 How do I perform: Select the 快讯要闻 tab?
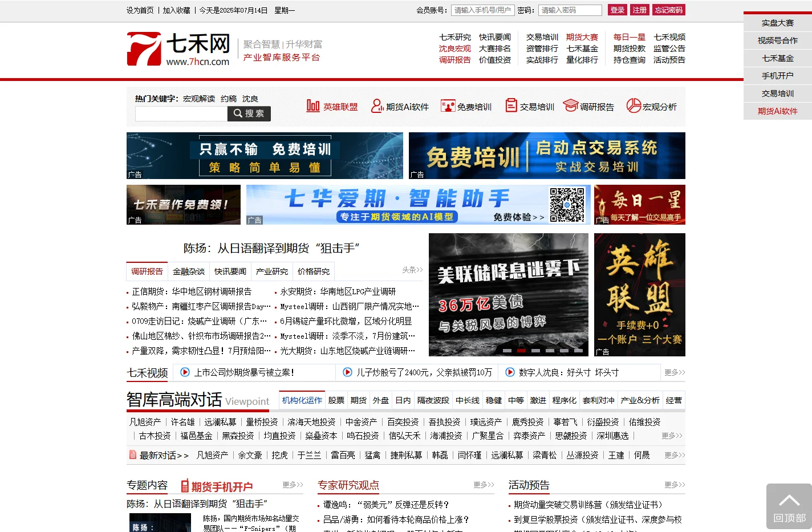230,271
